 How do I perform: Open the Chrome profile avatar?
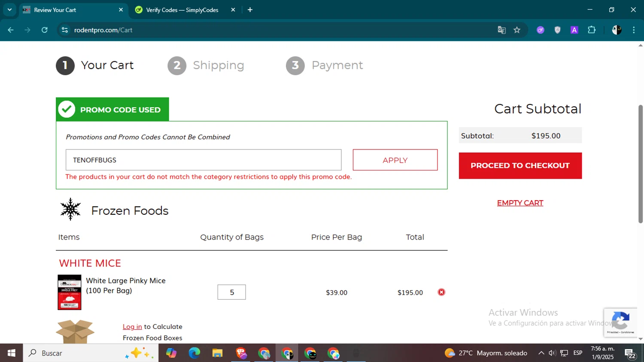coord(617,30)
